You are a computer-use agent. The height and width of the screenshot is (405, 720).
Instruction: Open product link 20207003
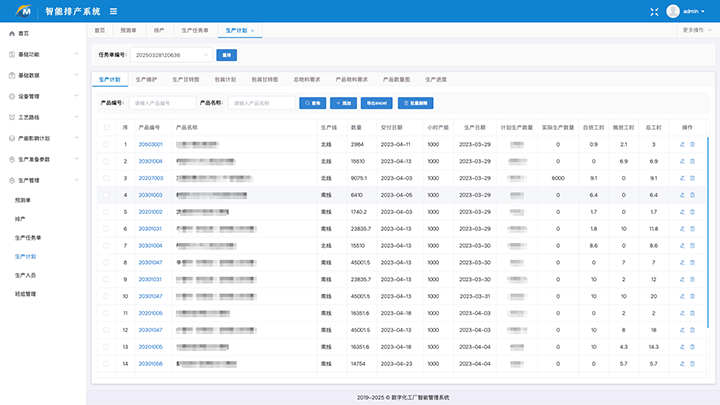click(150, 178)
